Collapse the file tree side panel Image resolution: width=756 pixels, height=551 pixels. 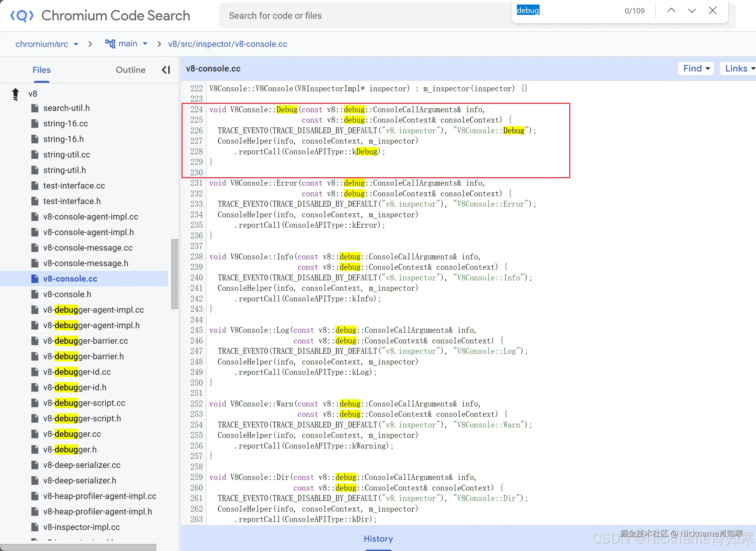tap(166, 70)
